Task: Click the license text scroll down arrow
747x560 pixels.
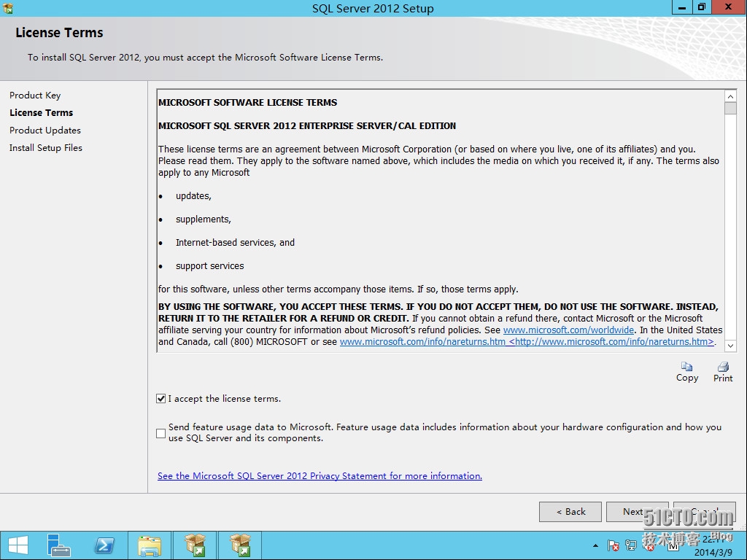Action: [730, 346]
